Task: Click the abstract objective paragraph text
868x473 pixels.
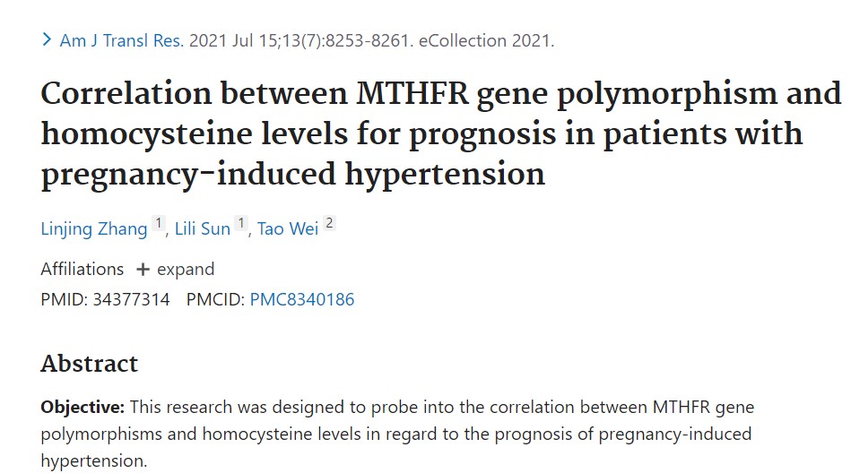Action: tap(395, 434)
